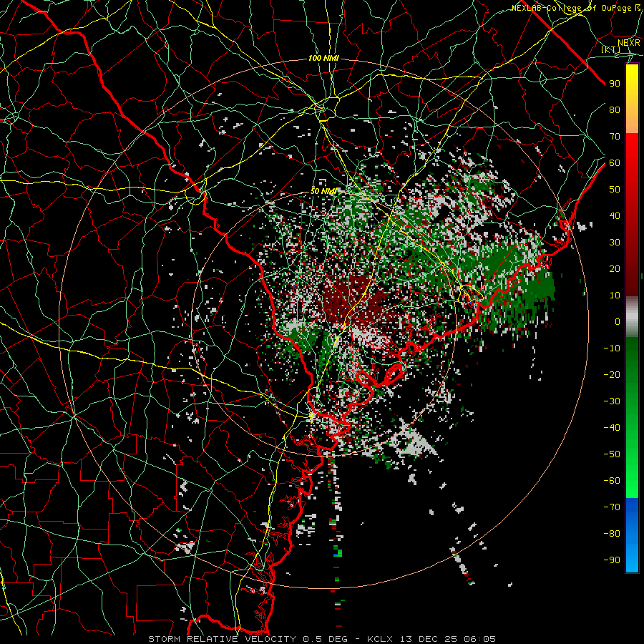
Task: Select the "30" value on the velocity scale
Action: coord(615,243)
